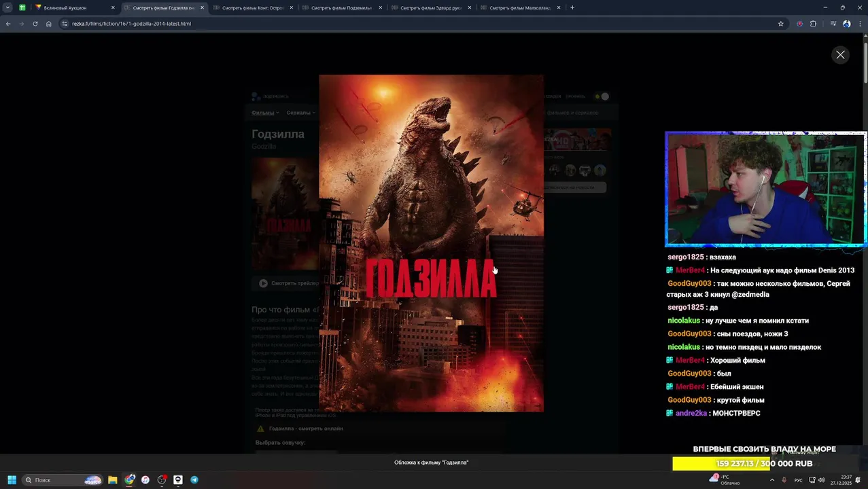Click the taskbar Поиск search box
The width and height of the screenshot is (868, 489).
63,480
